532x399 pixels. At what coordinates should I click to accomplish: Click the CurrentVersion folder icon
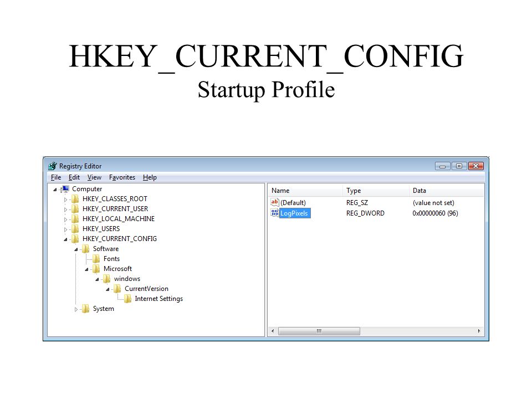point(117,289)
